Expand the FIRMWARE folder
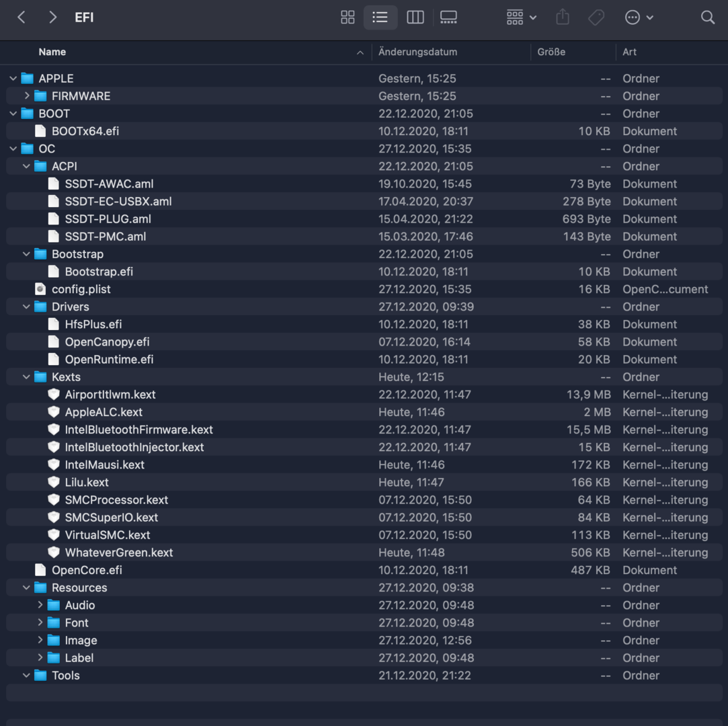The image size is (728, 726). pos(26,96)
